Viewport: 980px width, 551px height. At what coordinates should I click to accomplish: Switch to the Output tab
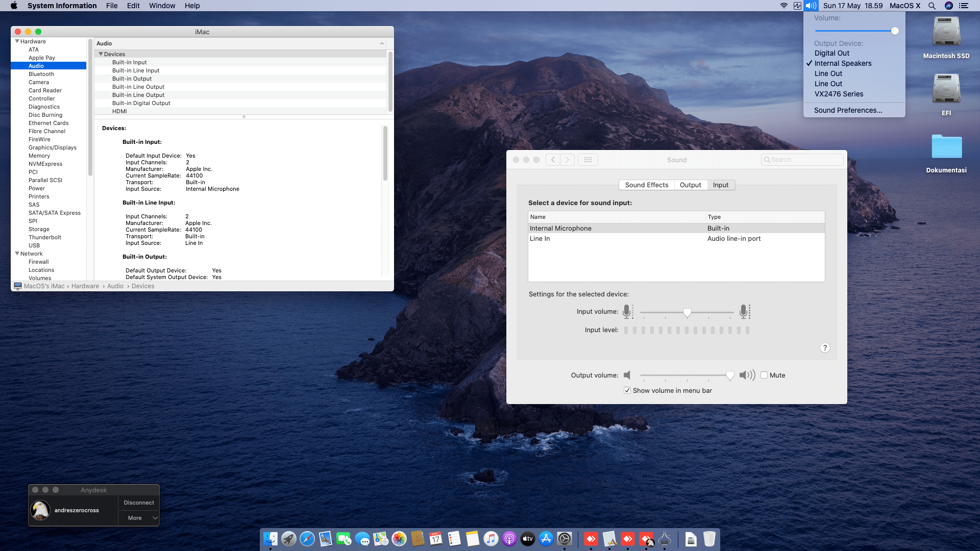pos(690,185)
